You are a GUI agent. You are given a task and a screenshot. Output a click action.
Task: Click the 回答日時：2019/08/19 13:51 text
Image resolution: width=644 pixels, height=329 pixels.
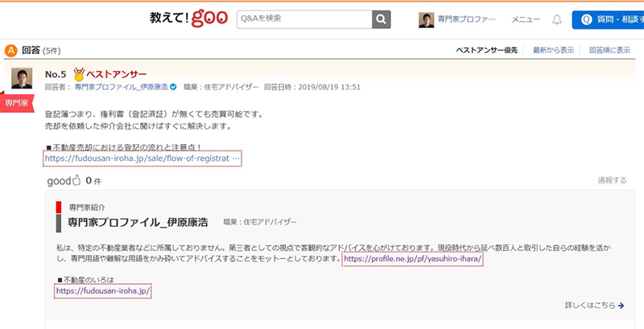(x=312, y=87)
